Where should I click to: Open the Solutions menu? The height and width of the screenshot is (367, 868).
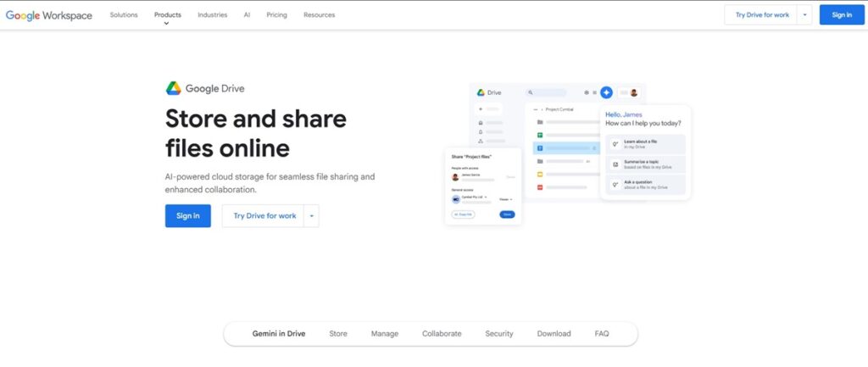click(x=124, y=15)
